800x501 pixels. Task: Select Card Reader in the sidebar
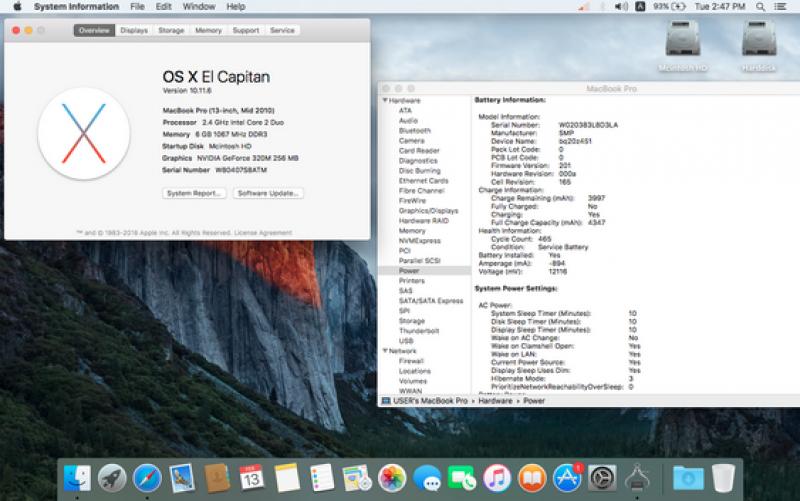(x=419, y=151)
